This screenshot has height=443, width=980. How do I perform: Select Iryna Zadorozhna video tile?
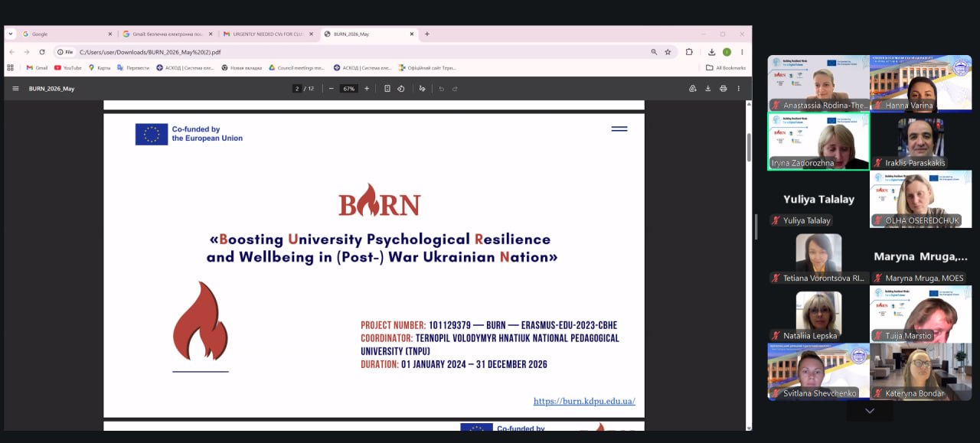click(818, 141)
